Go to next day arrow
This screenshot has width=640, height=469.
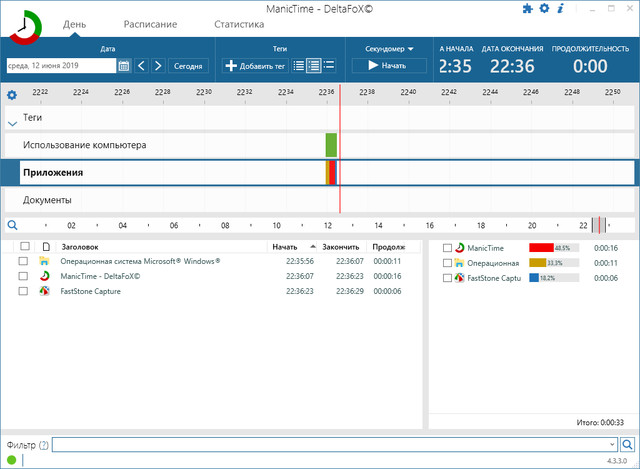[158, 66]
